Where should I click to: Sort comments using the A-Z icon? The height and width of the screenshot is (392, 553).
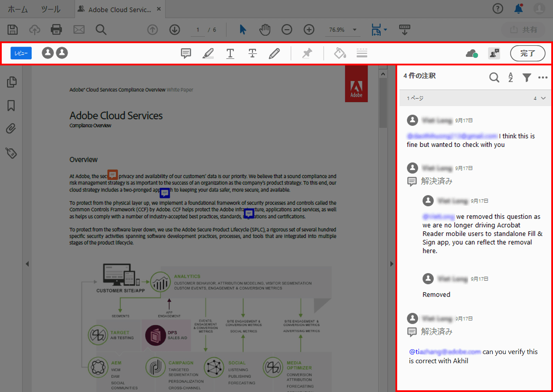click(x=511, y=77)
